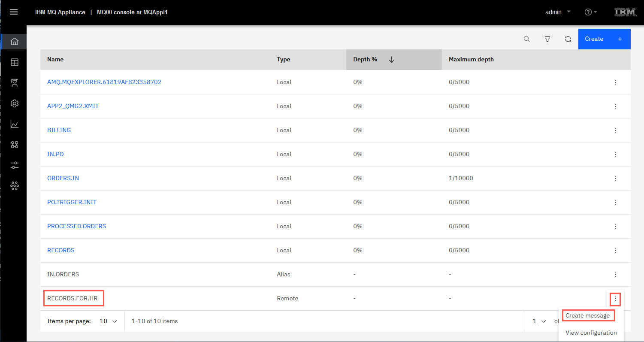The image size is (644, 342).
Task: Choose View configuration from context menu
Action: tap(591, 333)
